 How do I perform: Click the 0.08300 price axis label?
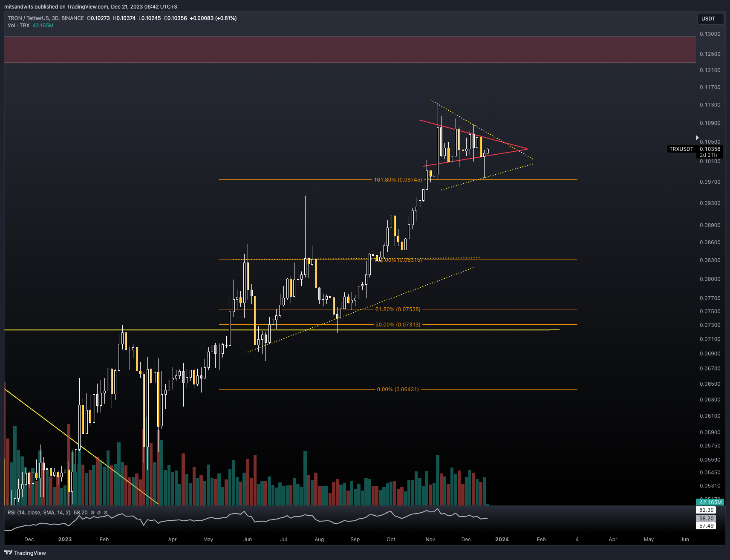tap(710, 260)
